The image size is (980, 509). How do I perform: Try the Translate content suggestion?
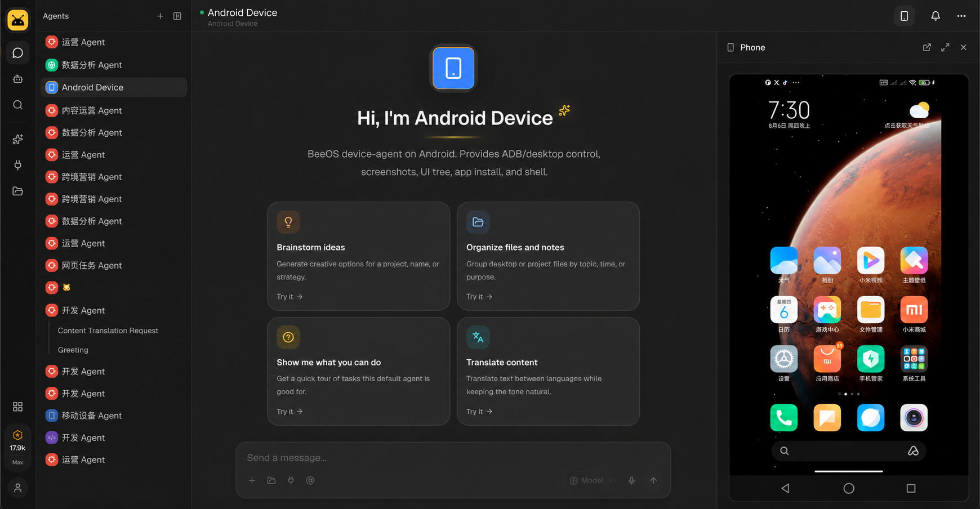548,371
